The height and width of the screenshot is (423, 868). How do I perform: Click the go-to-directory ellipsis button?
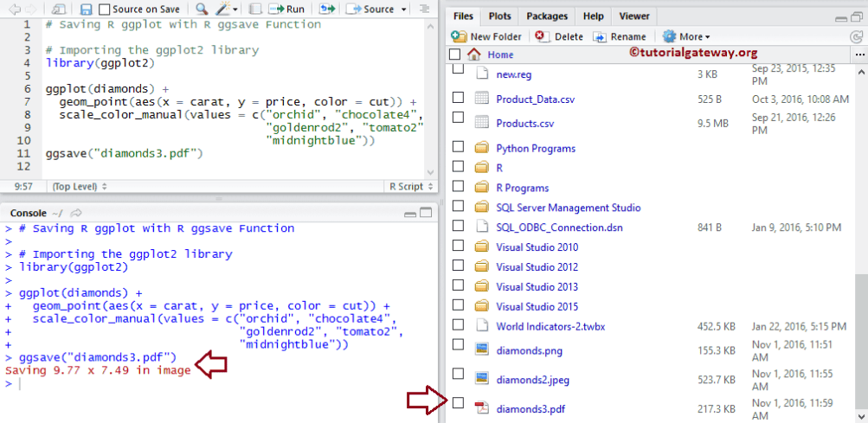click(859, 54)
